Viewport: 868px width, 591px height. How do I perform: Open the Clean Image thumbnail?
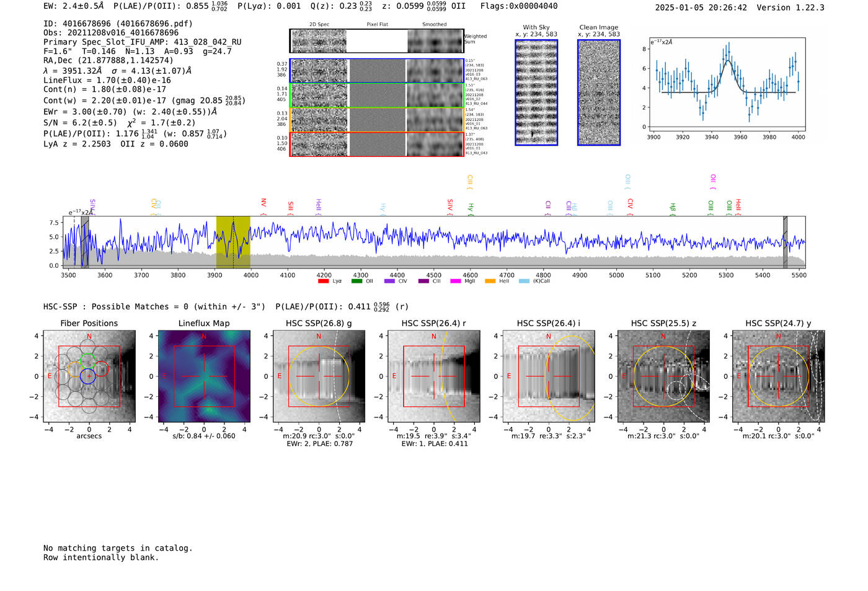(x=599, y=92)
